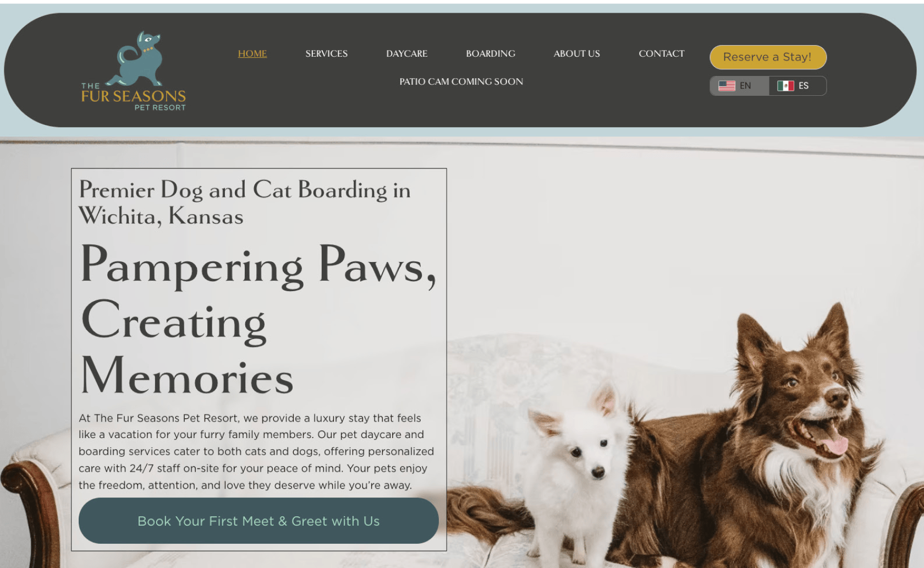Go to the DAYCARE page

pos(407,53)
